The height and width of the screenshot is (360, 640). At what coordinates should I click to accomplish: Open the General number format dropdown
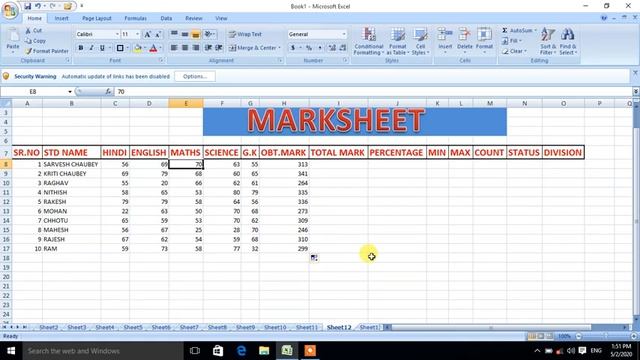pos(344,34)
